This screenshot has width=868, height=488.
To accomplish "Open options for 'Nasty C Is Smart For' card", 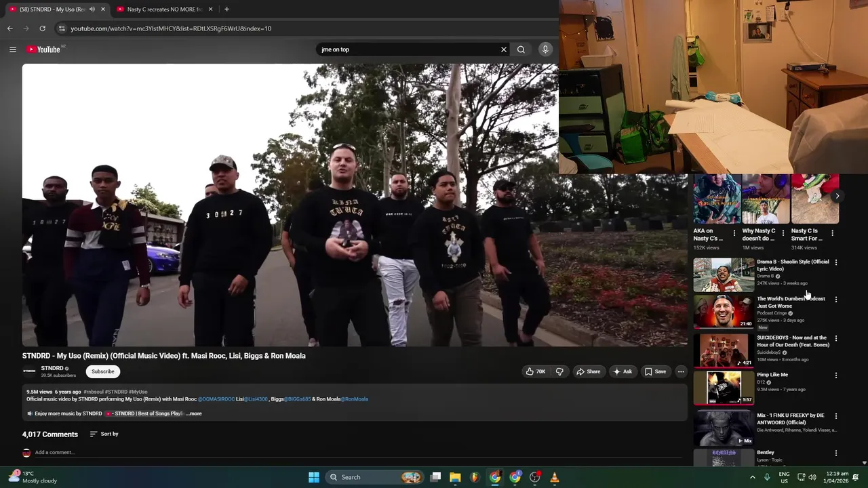I will coord(832,233).
